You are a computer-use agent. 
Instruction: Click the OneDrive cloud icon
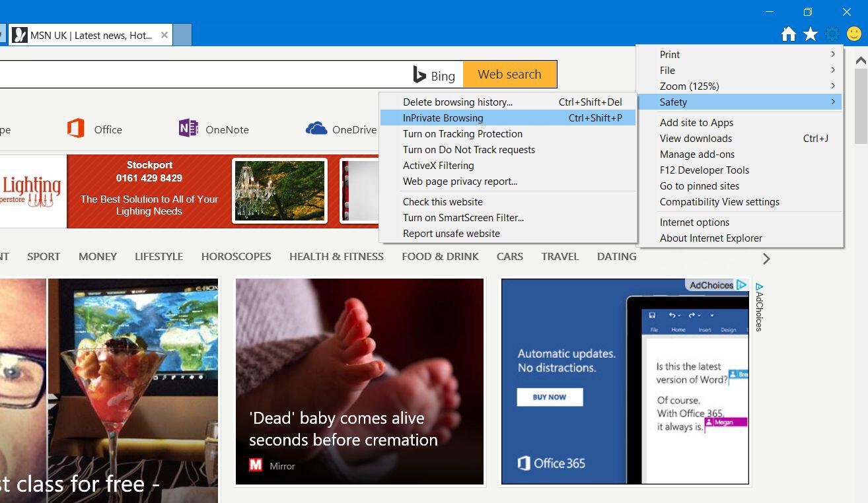pos(316,129)
